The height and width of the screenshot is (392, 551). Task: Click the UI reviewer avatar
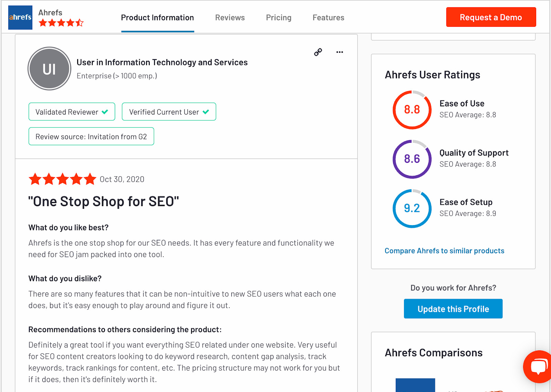coord(49,69)
